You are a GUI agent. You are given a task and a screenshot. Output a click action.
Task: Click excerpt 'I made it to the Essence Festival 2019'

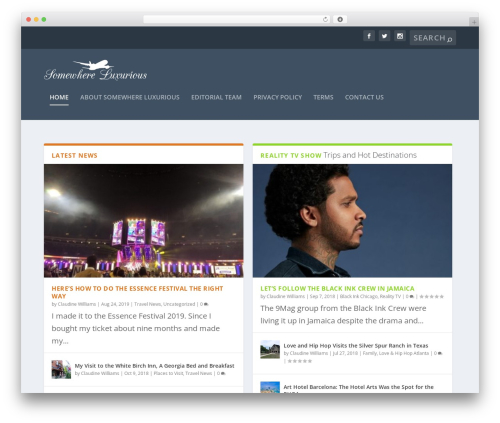(x=135, y=328)
